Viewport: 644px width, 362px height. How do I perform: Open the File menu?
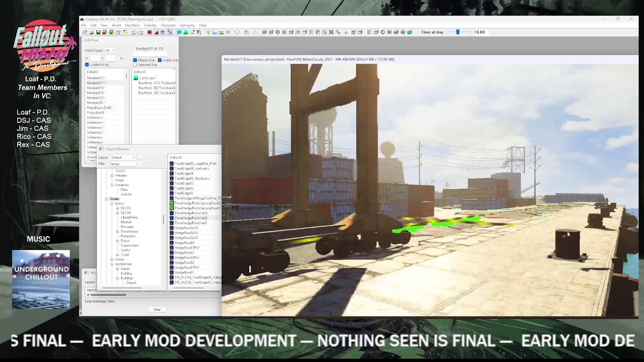84,25
